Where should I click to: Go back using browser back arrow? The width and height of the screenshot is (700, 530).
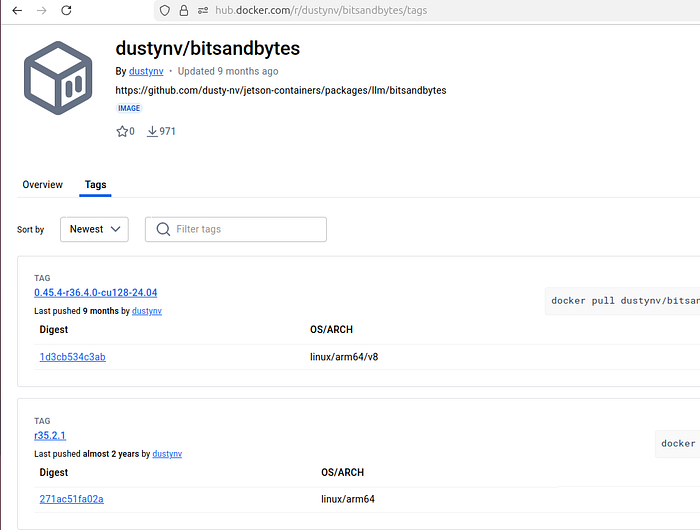pos(17,10)
